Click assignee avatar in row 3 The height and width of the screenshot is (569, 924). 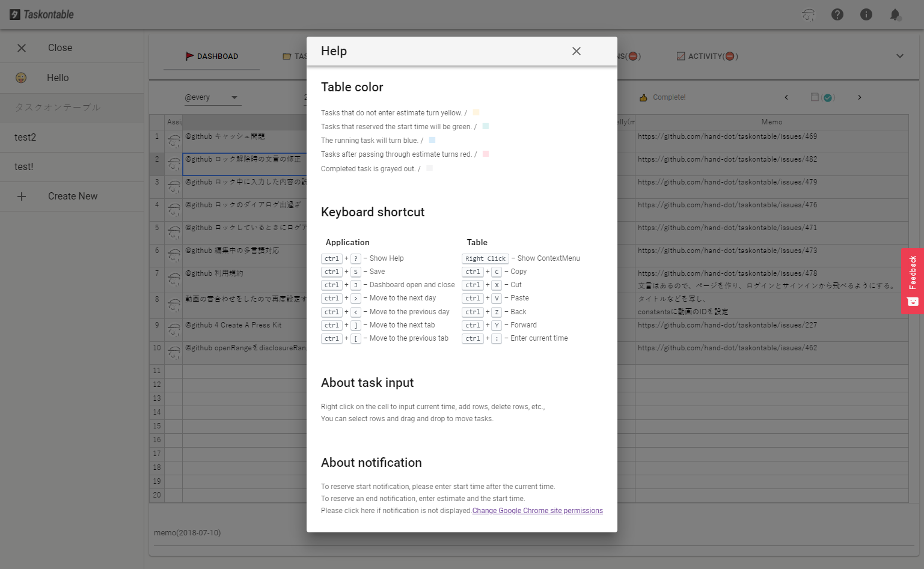(x=174, y=187)
